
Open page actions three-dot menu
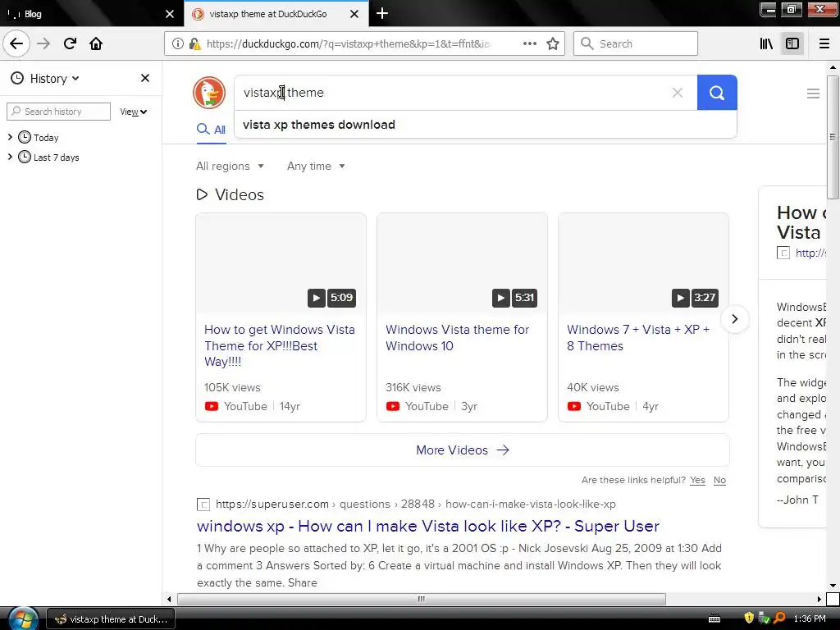click(x=529, y=43)
